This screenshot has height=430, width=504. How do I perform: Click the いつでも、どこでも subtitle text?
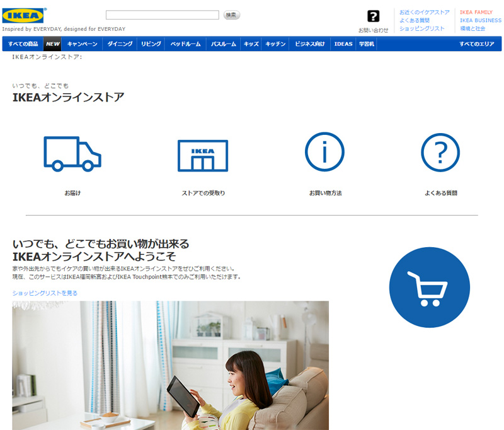click(40, 86)
